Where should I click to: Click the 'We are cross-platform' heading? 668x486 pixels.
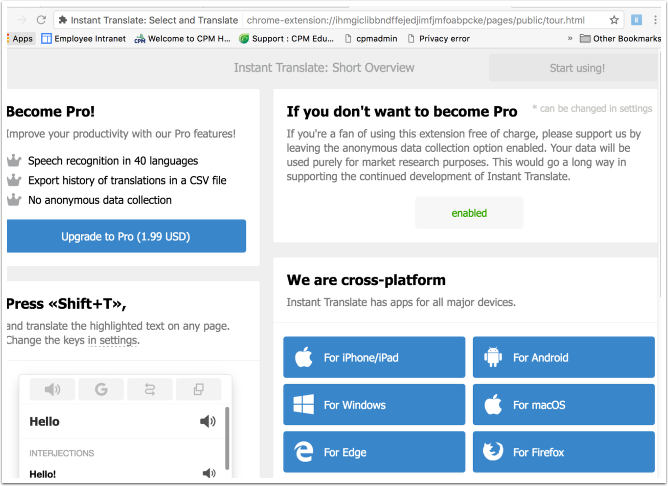point(366,280)
